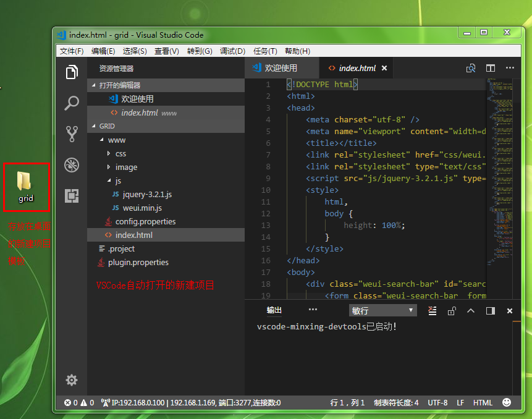Split the editor with the split icon
The width and height of the screenshot is (532, 419).
click(x=490, y=68)
